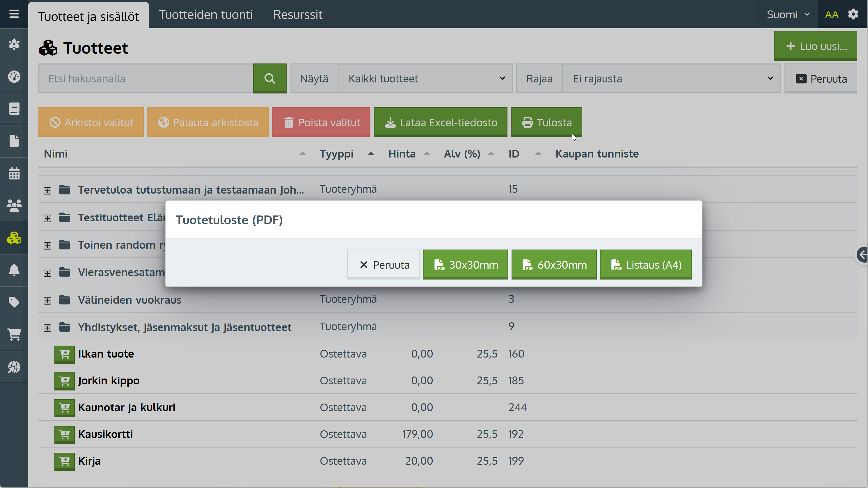Click the Etsi hakusanalla search field
The image size is (868, 488).
pos(145,79)
